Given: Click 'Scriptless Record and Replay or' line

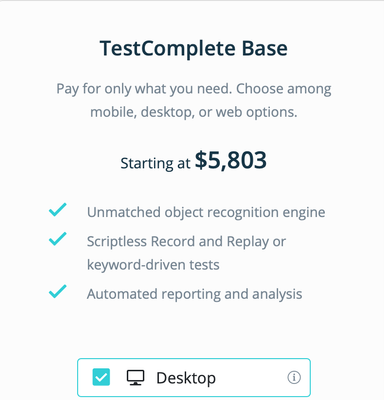Looking at the screenshot, I should 186,242.
